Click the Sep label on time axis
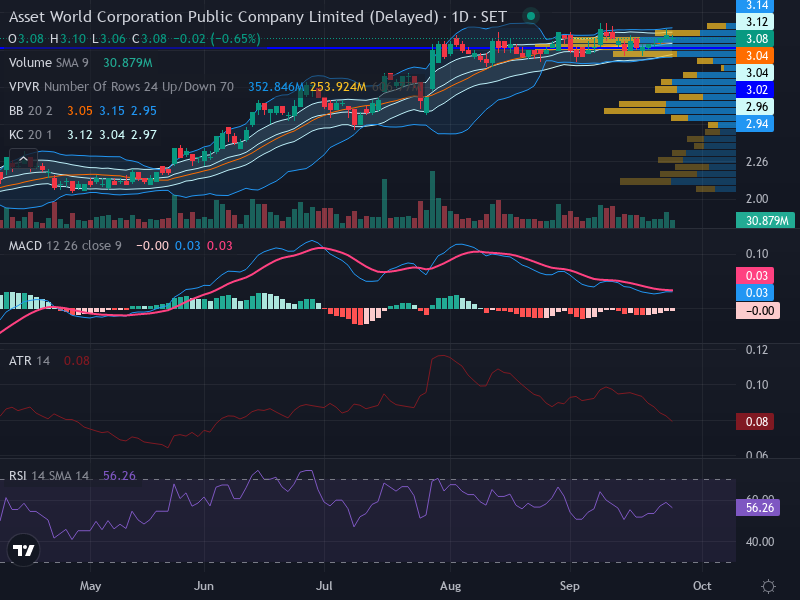Screen dimensions: 800x600 click(x=569, y=586)
